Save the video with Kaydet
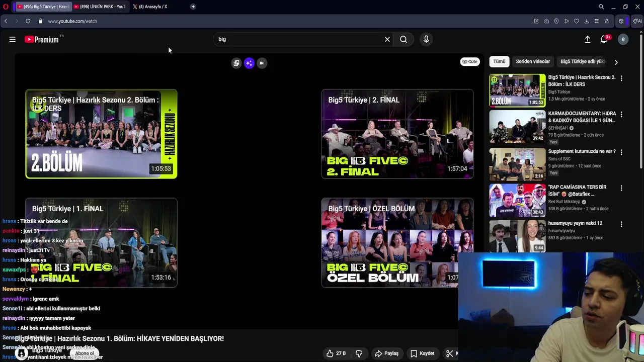 coord(422,353)
